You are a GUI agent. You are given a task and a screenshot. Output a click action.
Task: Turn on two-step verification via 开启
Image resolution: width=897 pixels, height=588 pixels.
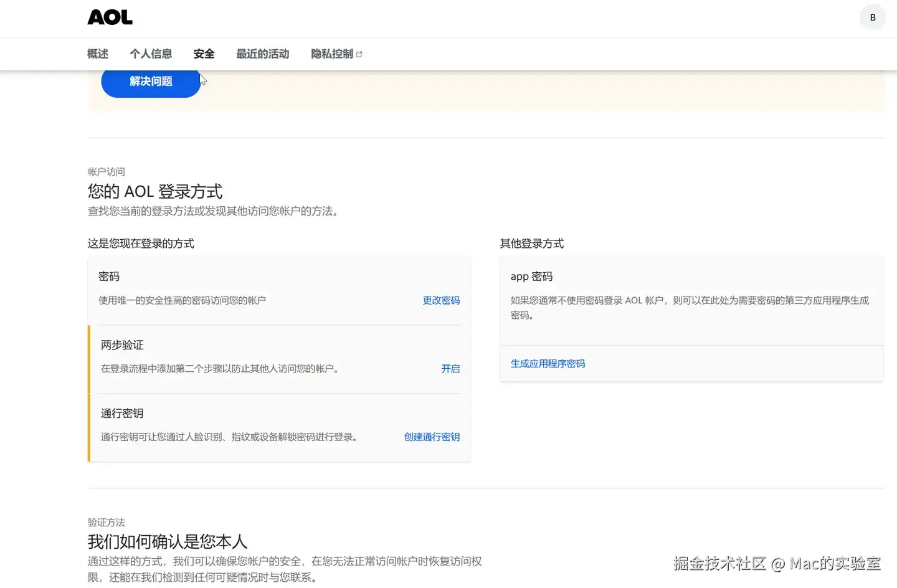tap(450, 369)
